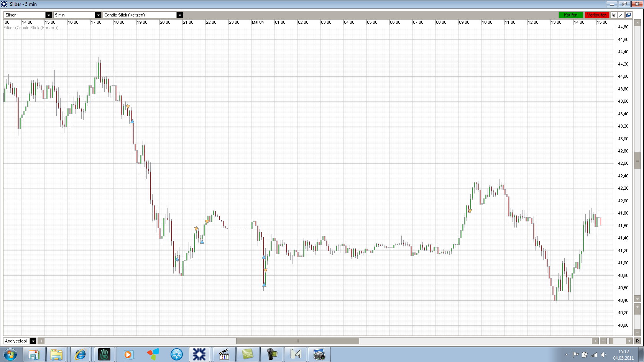This screenshot has height=362, width=644.
Task: Open the blue snowflake app in taskbar
Action: 176,354
